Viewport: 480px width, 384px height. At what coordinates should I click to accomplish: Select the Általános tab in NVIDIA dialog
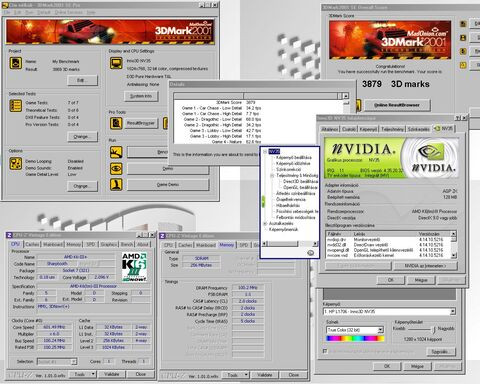pos(329,129)
